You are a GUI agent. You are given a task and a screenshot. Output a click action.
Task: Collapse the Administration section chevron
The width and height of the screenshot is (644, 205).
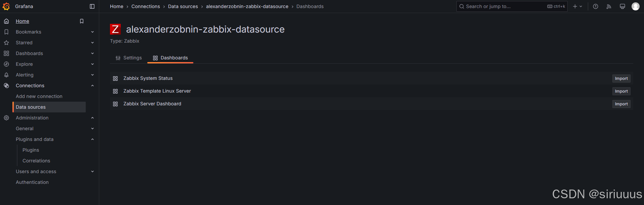[x=92, y=118]
